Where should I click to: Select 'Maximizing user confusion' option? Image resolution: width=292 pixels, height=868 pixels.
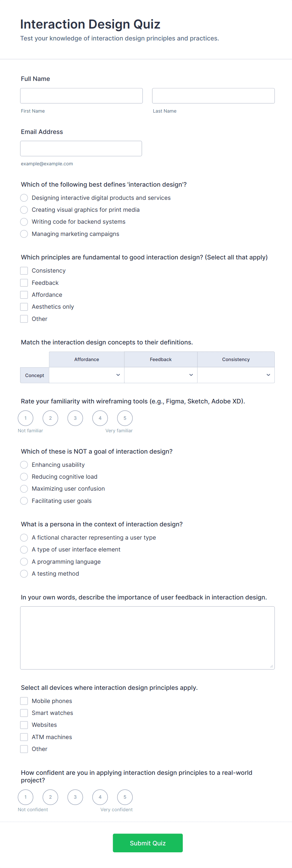click(24, 489)
